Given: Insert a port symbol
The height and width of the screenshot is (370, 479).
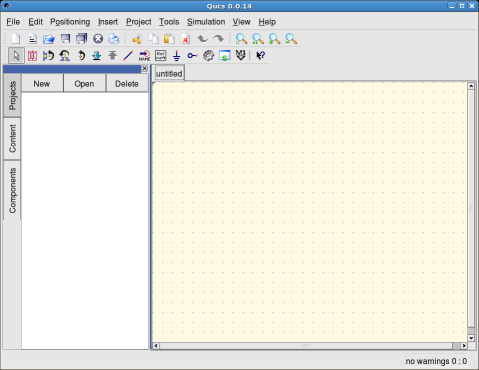Looking at the screenshot, I should point(192,55).
